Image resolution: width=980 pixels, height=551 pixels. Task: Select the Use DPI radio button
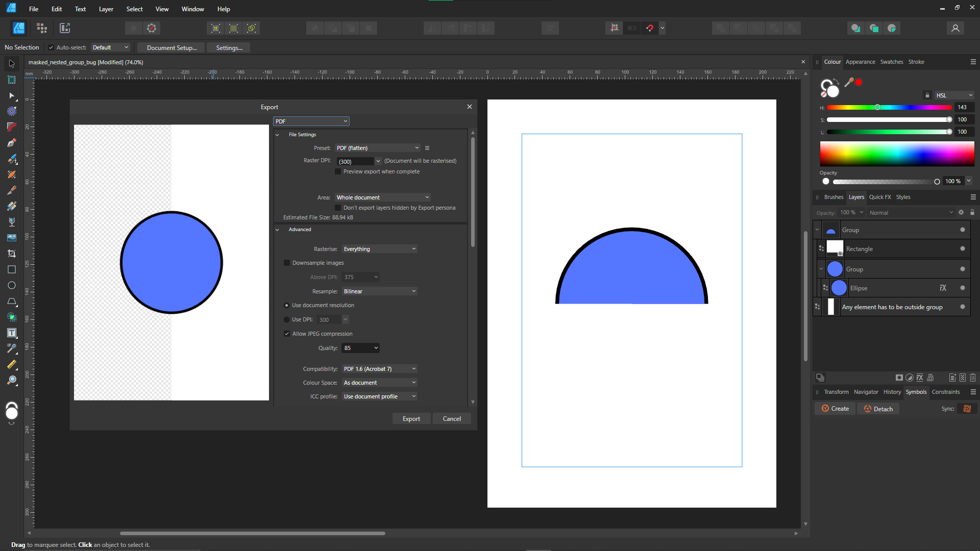tap(287, 319)
